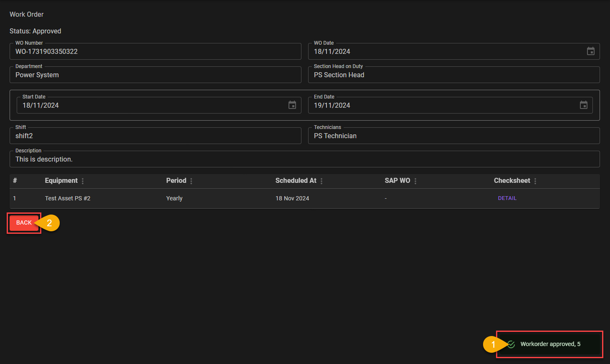Sort by the Scheduled At header
610x364 pixels.
(296, 181)
